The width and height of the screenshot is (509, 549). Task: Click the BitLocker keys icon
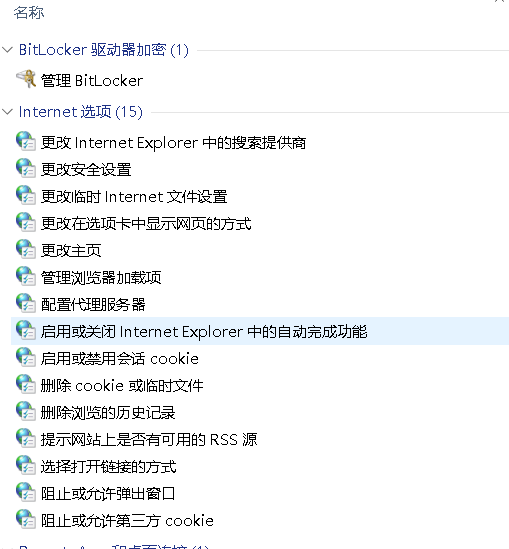pos(26,79)
